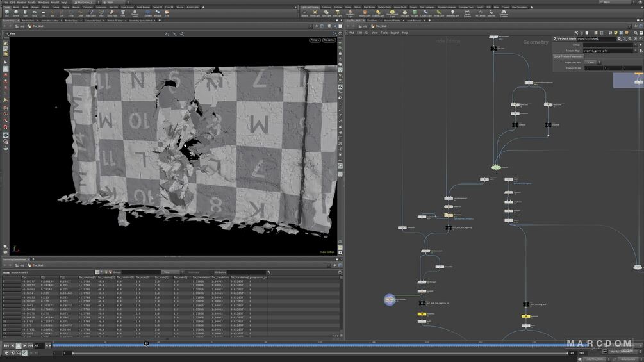
Task: Select the Sphere shelf tool
Action: [x=15, y=13]
